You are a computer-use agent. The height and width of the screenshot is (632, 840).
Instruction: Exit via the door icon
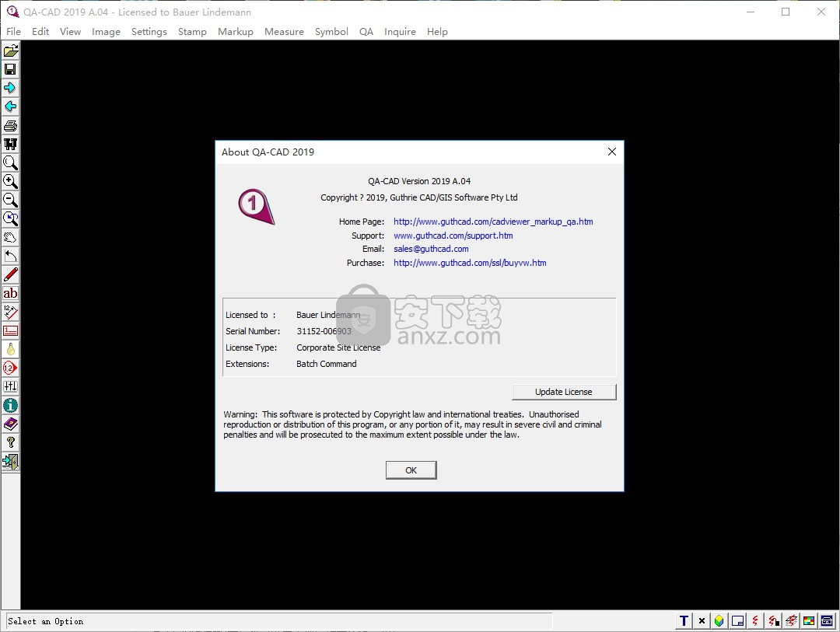coord(11,461)
